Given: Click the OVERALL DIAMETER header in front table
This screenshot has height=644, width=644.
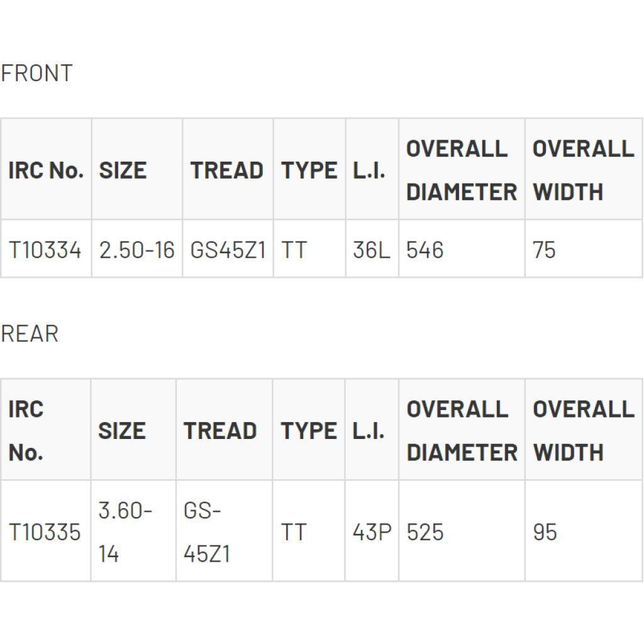Looking at the screenshot, I should [x=462, y=170].
